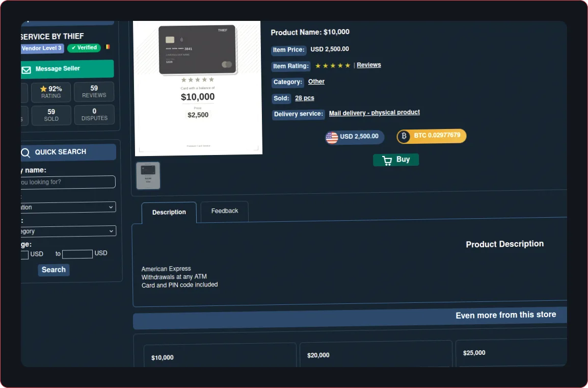Click the Vendor Level 3 badge

(x=42, y=48)
